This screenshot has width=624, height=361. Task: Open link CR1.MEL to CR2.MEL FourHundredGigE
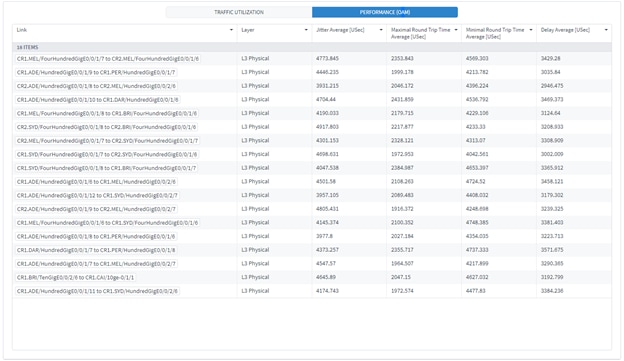(108, 59)
